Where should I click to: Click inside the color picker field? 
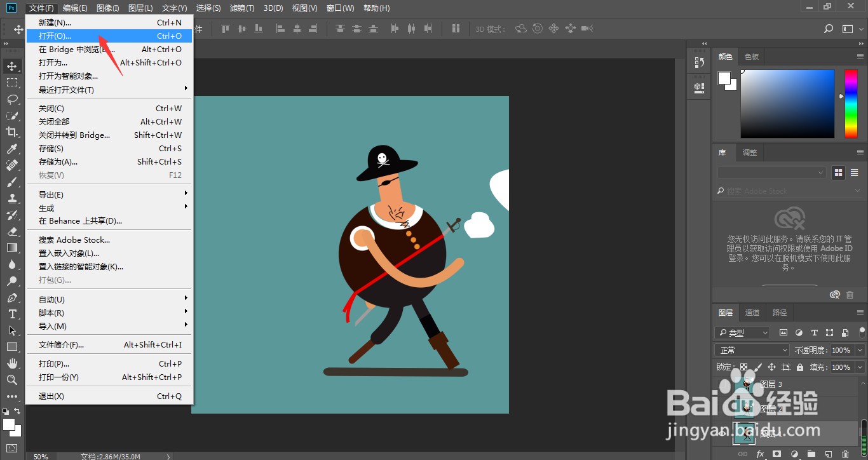coord(787,104)
